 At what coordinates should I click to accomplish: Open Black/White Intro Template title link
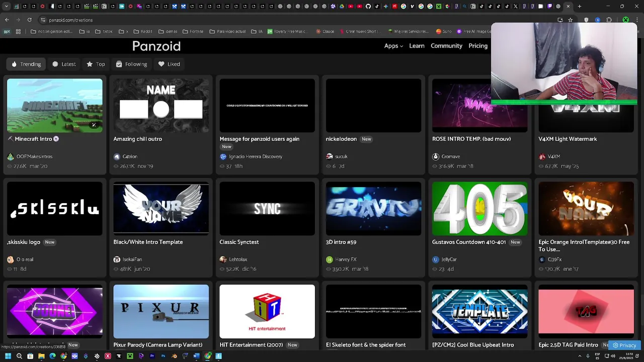point(148,242)
